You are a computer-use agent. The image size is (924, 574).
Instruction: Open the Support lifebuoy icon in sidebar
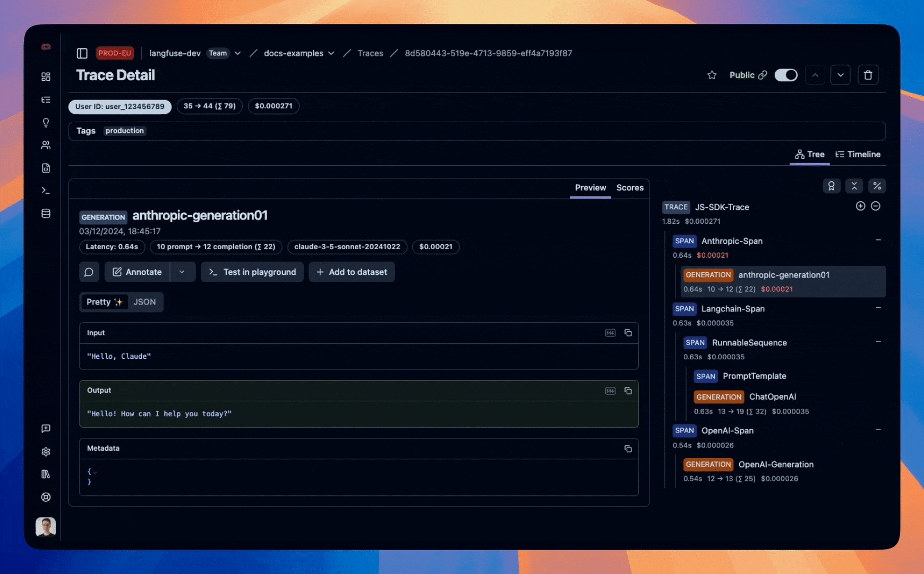46,497
